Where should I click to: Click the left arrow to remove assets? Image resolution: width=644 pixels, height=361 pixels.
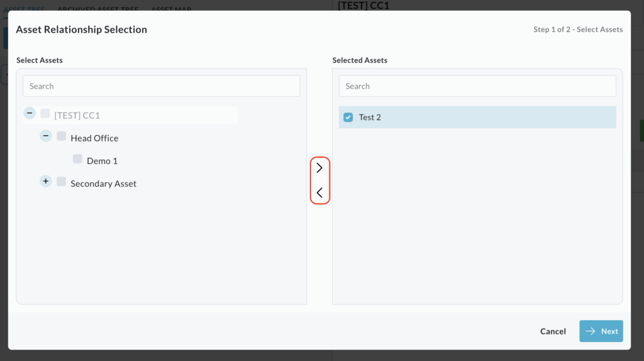(x=319, y=193)
